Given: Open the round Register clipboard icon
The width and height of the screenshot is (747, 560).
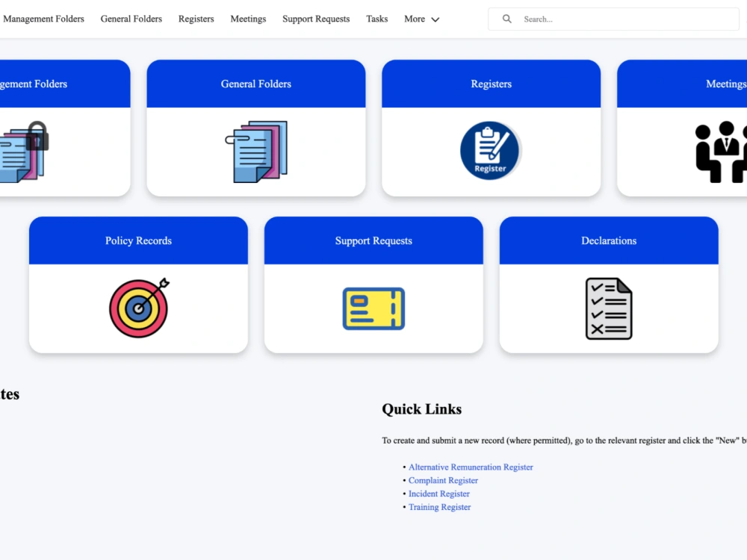Looking at the screenshot, I should tap(490, 151).
